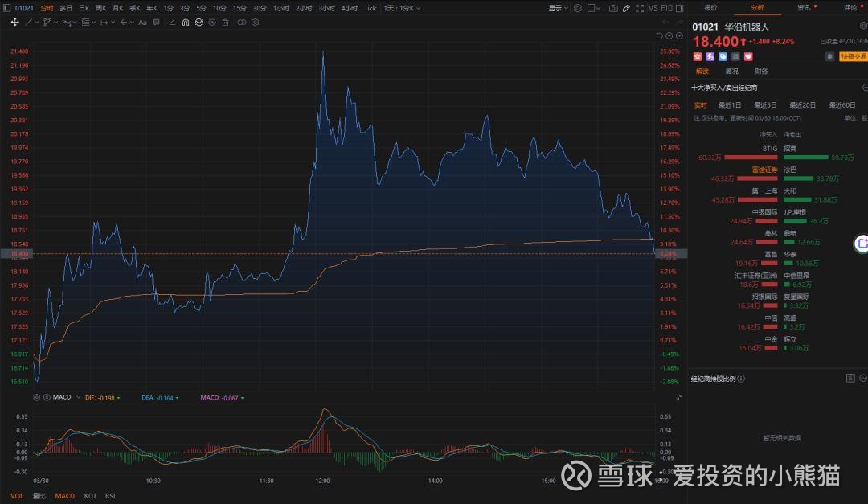Toggle the VOL volume indicator

17,496
